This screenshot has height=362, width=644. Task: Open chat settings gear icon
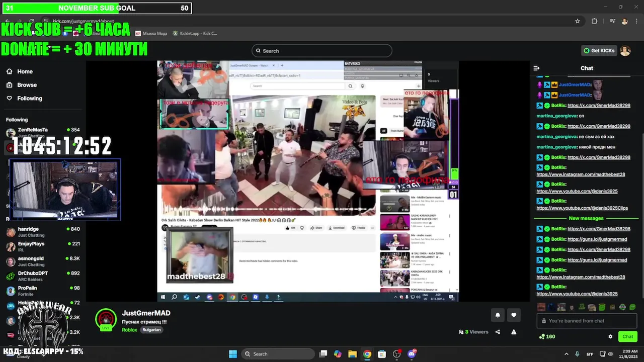tap(610, 336)
